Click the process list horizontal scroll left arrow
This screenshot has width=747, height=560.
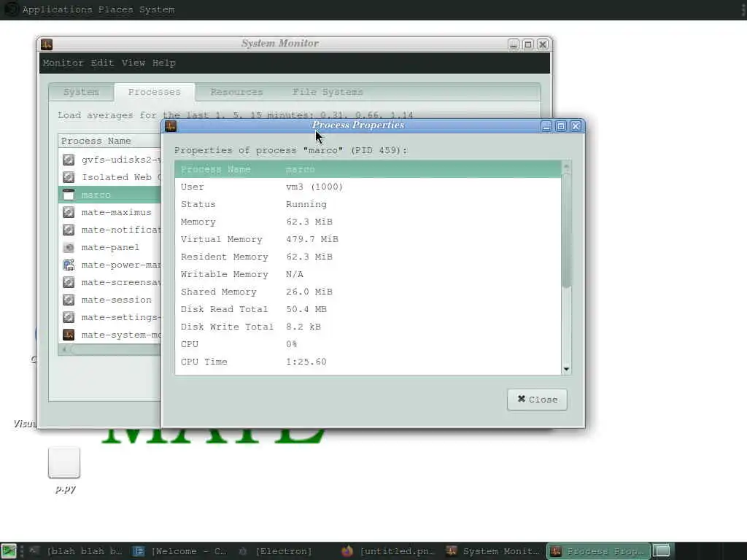pos(64,349)
